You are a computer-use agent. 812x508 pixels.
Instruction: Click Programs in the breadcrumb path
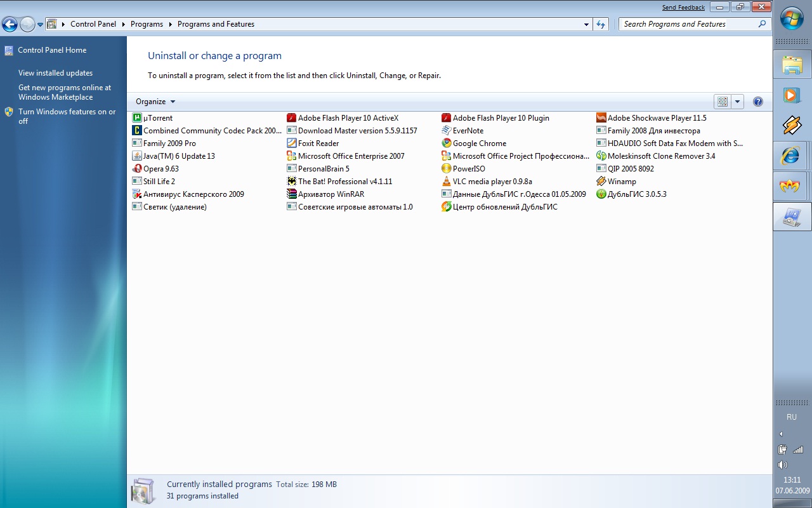tap(147, 24)
